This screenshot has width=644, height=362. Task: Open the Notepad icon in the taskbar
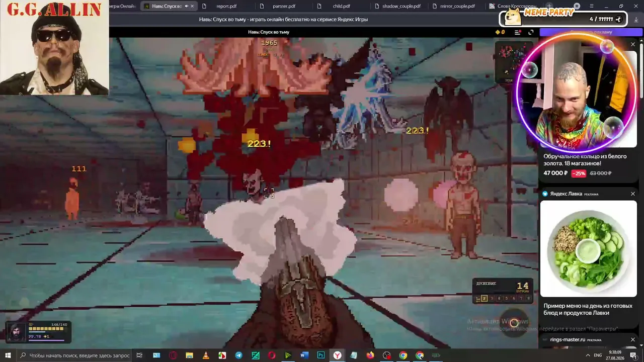[x=354, y=355]
